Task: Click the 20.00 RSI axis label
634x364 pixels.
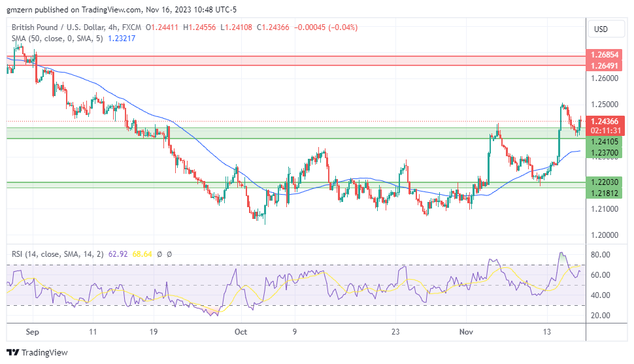Action: (x=601, y=316)
